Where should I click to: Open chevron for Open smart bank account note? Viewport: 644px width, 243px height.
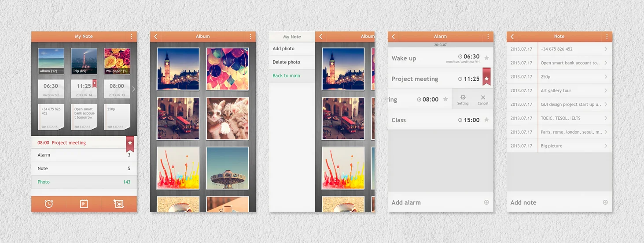coord(606,63)
